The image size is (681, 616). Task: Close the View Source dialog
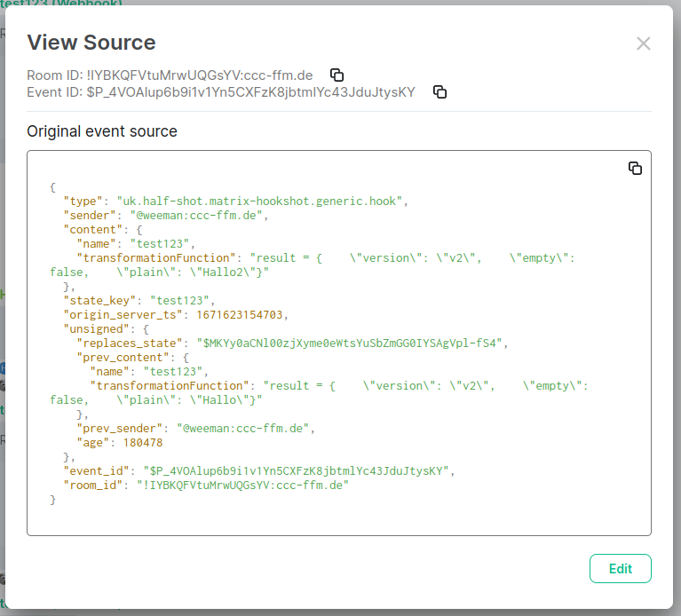coord(643,43)
